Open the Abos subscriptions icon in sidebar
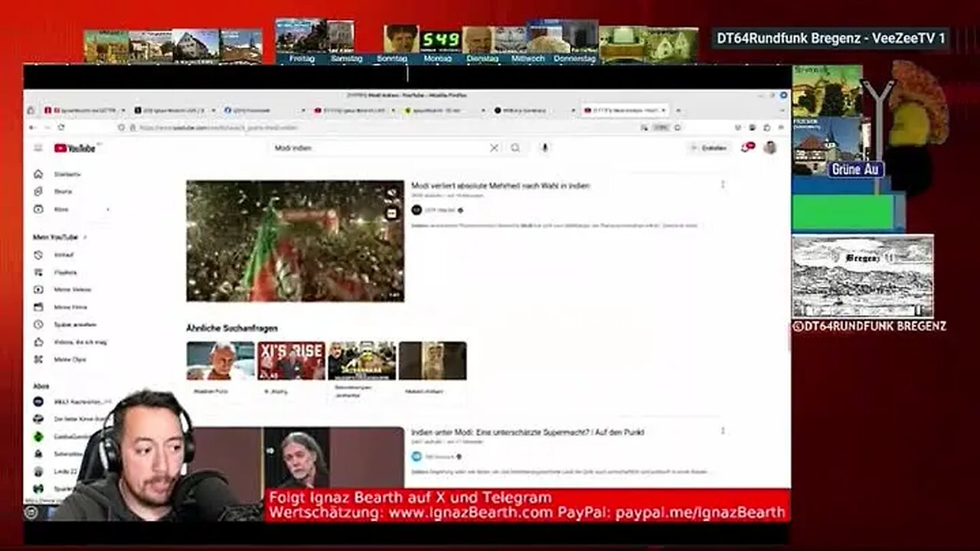This screenshot has height=551, width=980. (x=38, y=209)
